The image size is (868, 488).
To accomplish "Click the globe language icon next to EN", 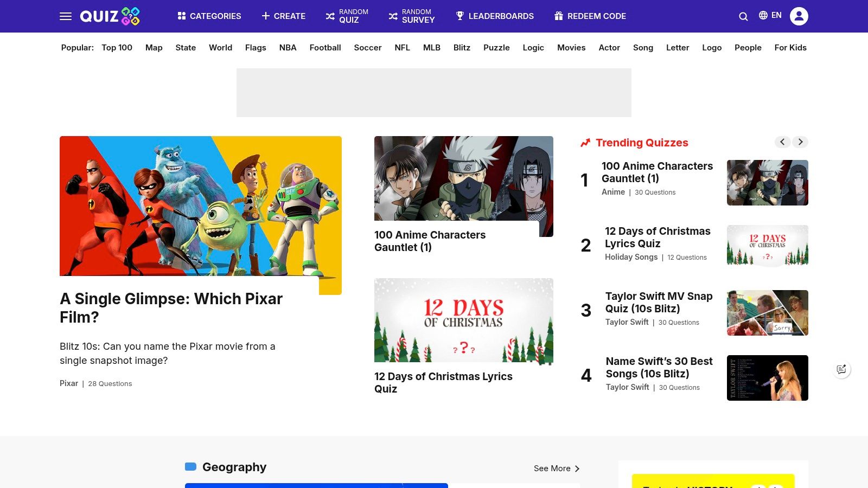I will point(762,15).
